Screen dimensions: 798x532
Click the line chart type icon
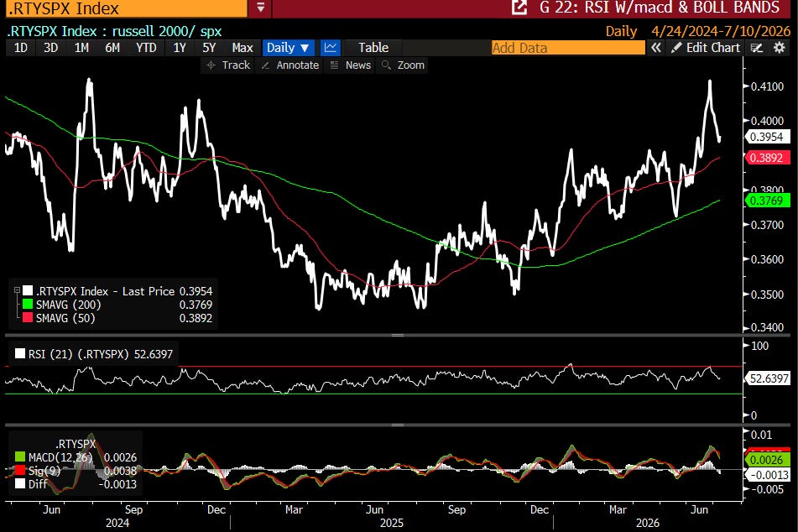point(331,48)
